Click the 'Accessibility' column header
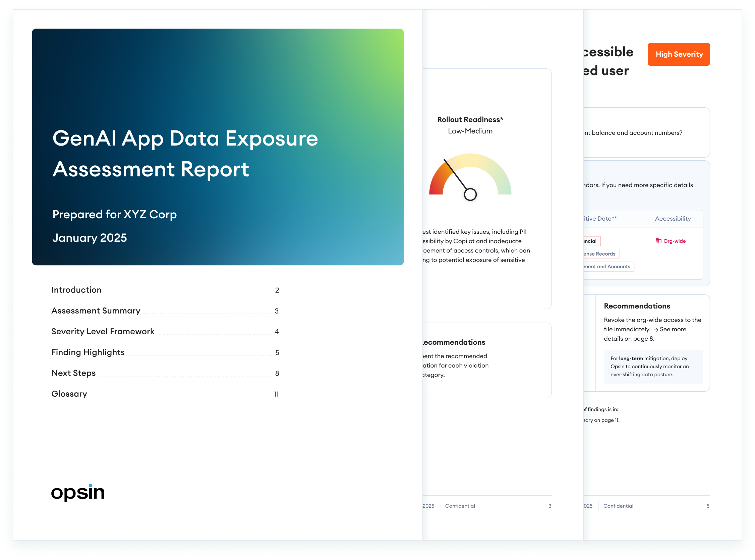This screenshot has height=560, width=755. [673, 219]
